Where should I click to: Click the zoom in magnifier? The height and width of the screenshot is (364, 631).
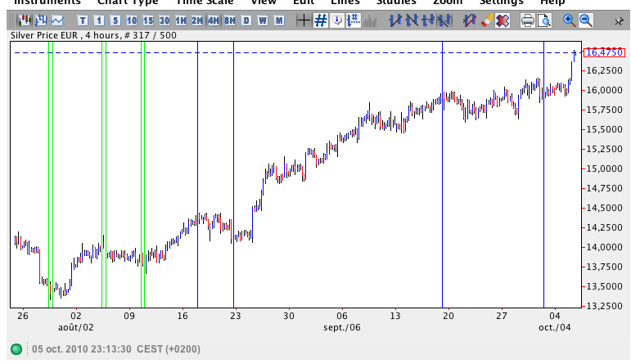[x=569, y=20]
